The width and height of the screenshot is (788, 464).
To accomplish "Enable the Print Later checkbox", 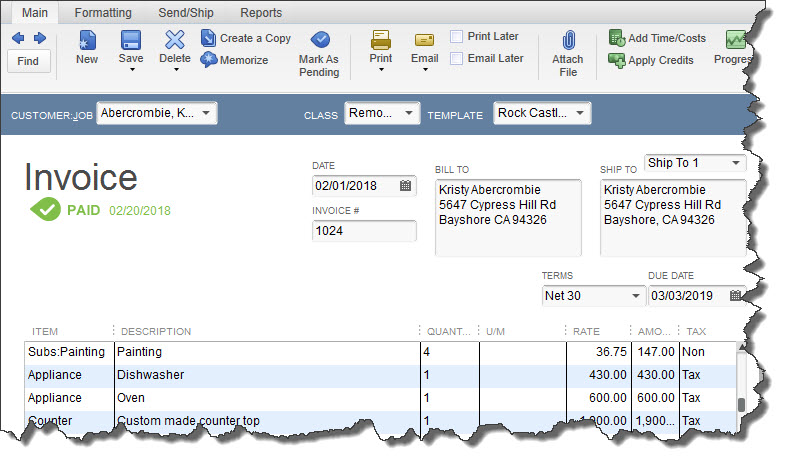I will click(x=457, y=37).
